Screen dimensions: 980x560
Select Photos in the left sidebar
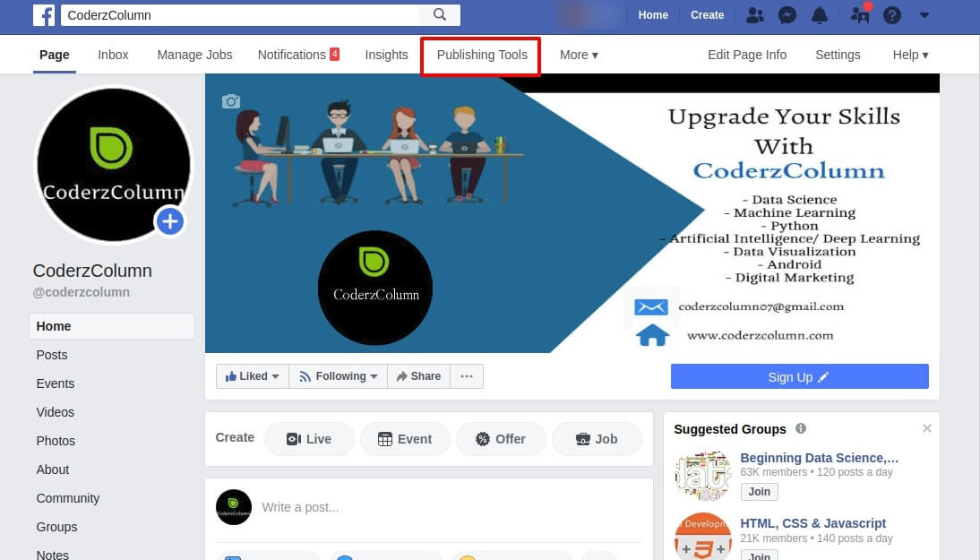point(56,441)
